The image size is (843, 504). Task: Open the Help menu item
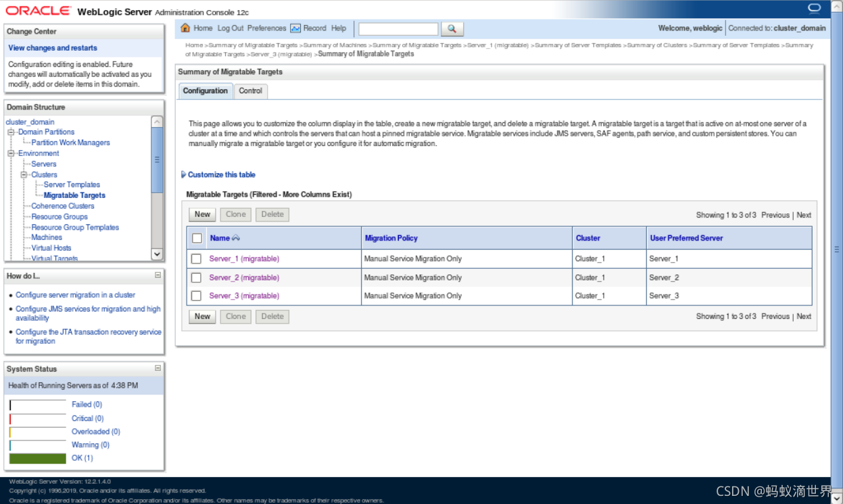coord(339,28)
